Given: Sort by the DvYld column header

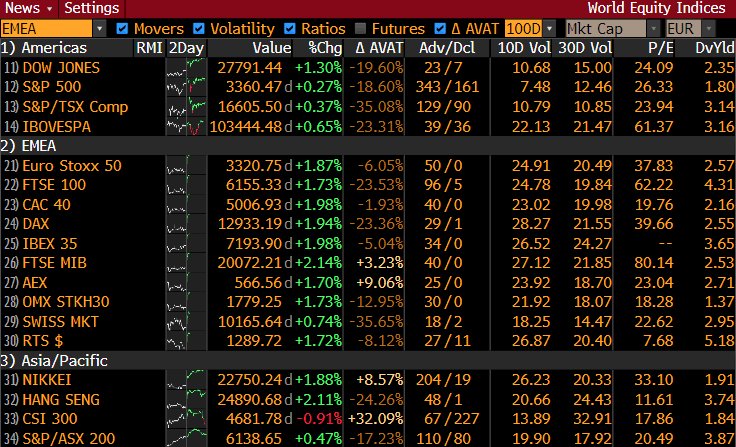Looking at the screenshot, I should coord(714,48).
